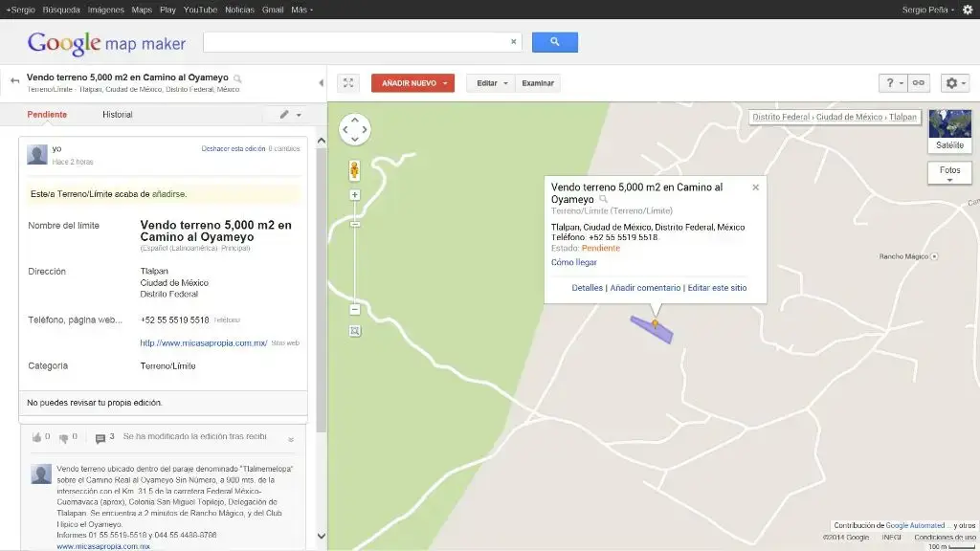The image size is (980, 551).
Task: Click the map zoom slider handle
Action: 354,224
